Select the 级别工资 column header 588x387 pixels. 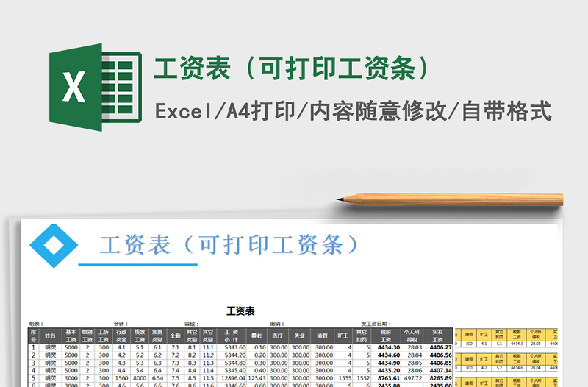(87, 335)
